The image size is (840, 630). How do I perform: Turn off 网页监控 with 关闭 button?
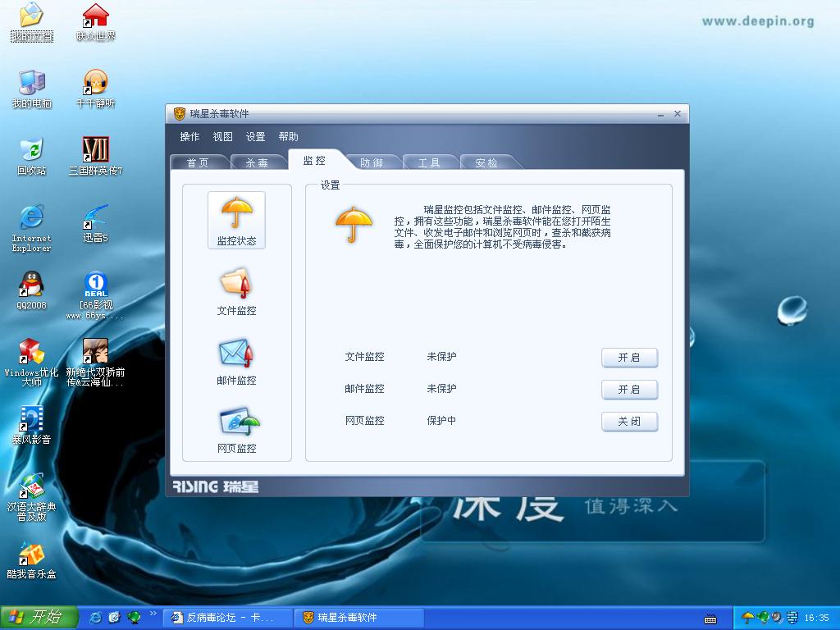click(x=629, y=422)
